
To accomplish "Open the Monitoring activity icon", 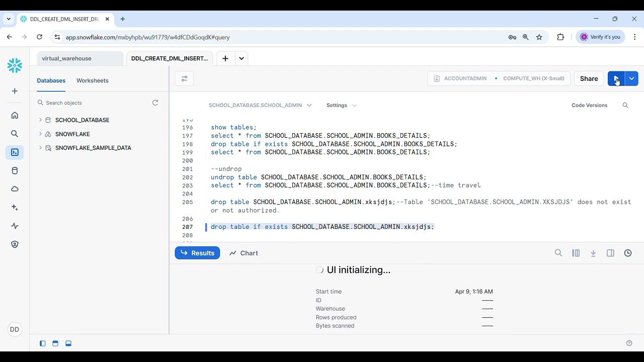I will click(15, 226).
